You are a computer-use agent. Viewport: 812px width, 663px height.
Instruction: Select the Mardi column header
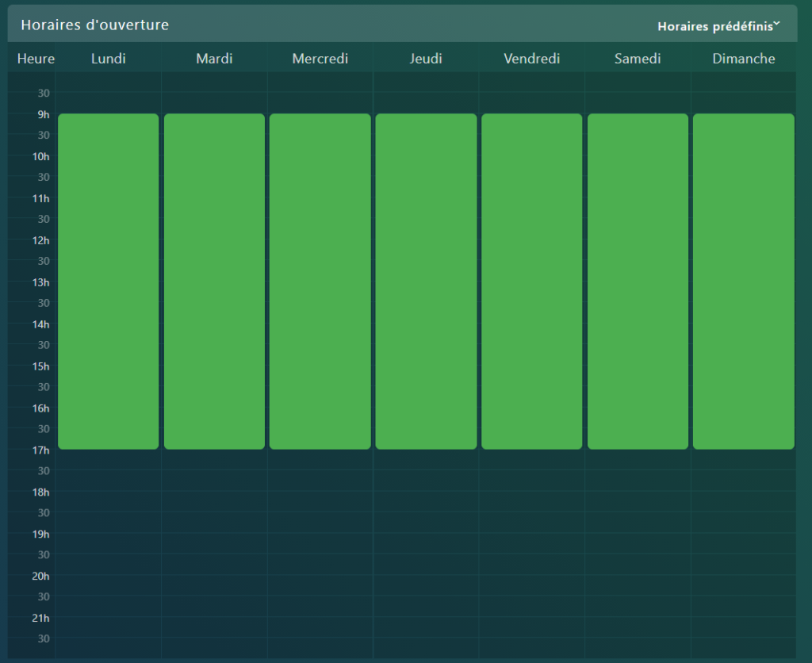pos(214,59)
